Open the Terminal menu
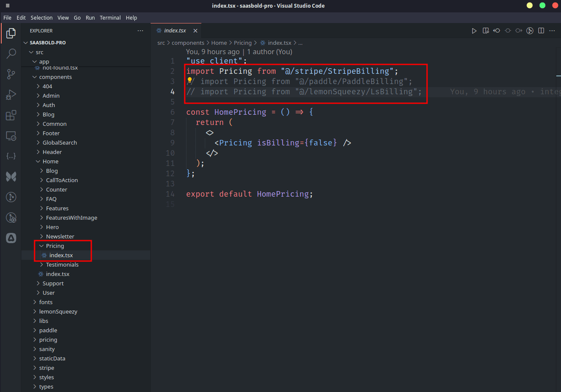The height and width of the screenshot is (392, 561). pyautogui.click(x=110, y=17)
